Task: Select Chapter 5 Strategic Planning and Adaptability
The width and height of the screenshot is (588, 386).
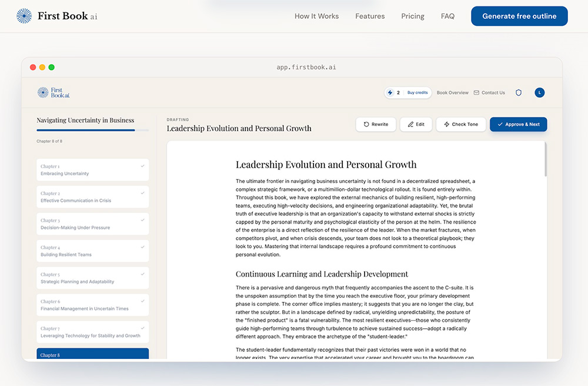Action: pos(93,278)
